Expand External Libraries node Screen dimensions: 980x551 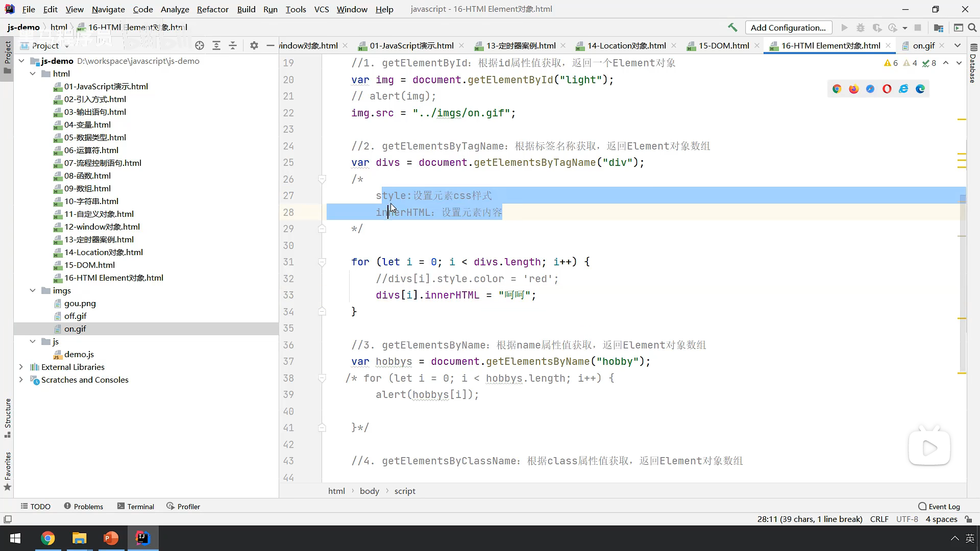pos(21,367)
